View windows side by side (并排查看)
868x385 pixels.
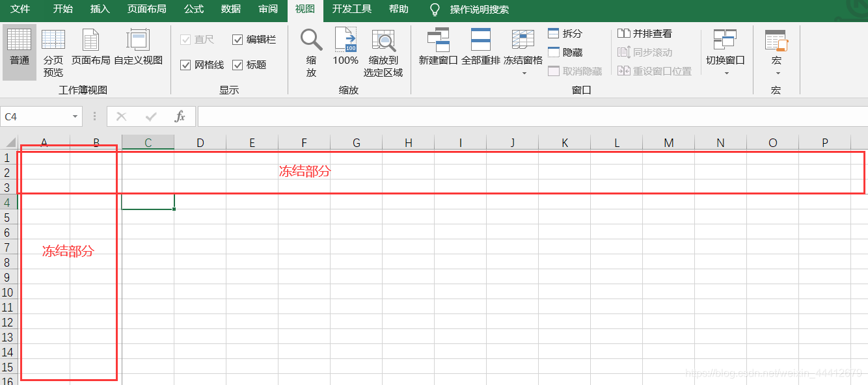644,33
